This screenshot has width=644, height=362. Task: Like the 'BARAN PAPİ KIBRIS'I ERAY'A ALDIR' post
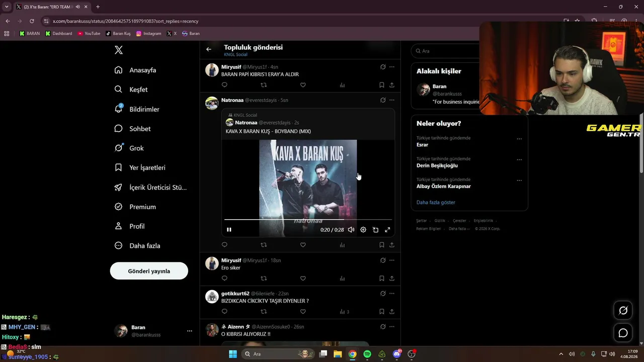(303, 85)
